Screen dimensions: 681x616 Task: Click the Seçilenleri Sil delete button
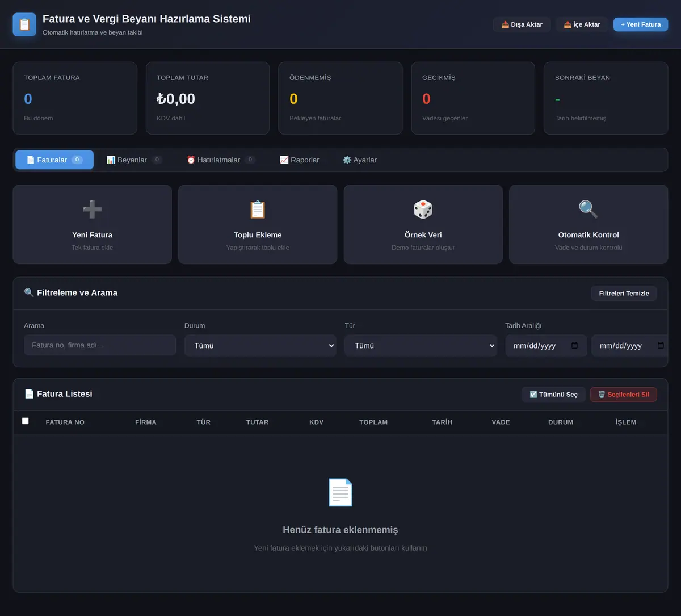[624, 395]
